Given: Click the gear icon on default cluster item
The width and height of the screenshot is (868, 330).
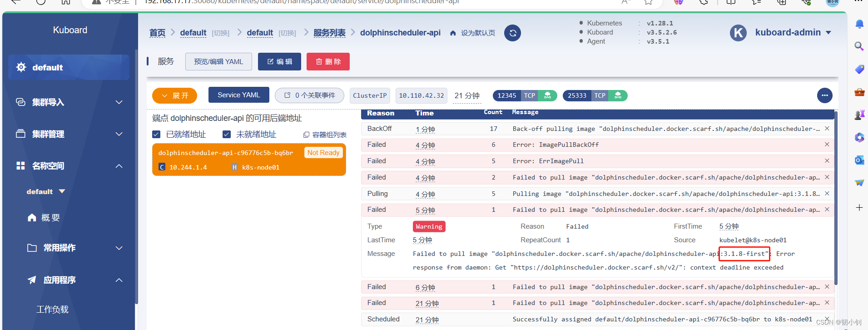Looking at the screenshot, I should pyautogui.click(x=21, y=67).
